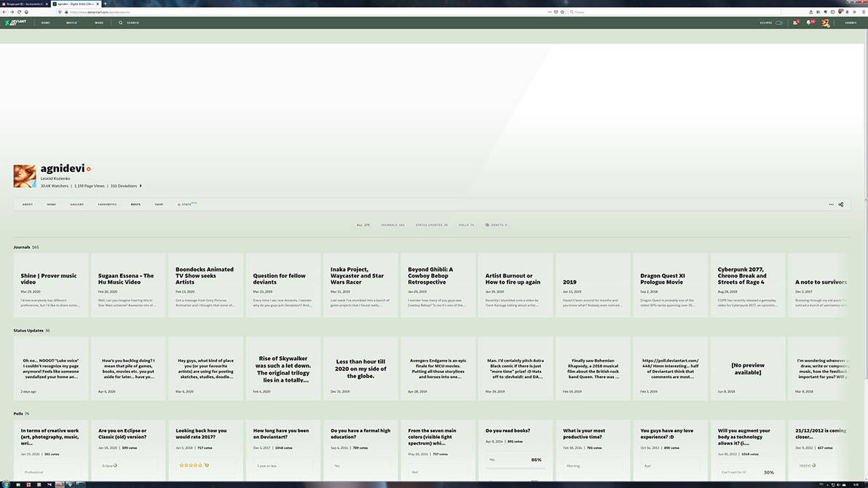
Task: Select 'Aye!' poll answer
Action: [x=671, y=465]
